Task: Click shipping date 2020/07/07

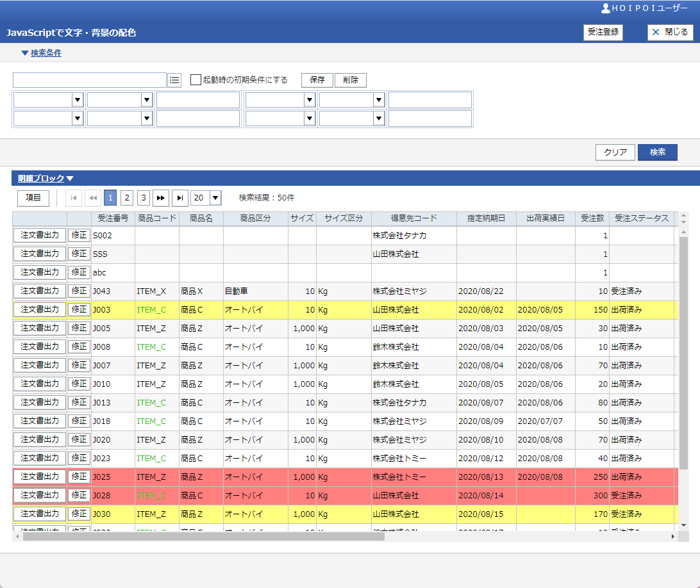Action: coord(540,421)
